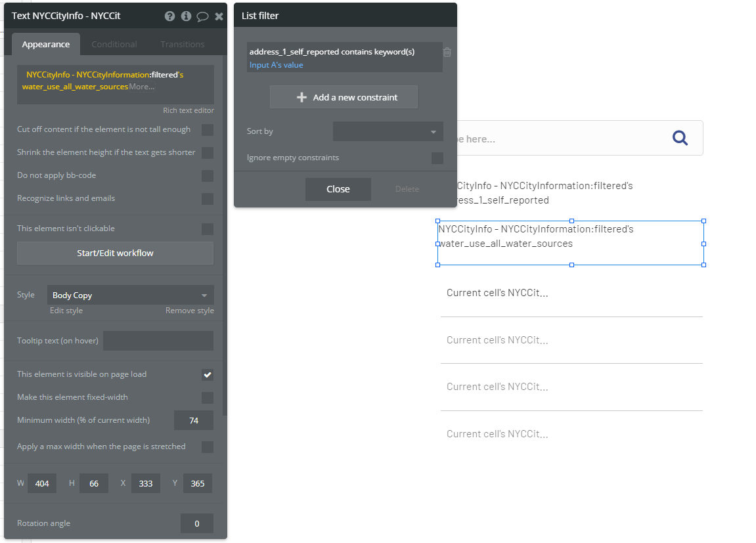Click the Start/Edit workflow button

(115, 253)
